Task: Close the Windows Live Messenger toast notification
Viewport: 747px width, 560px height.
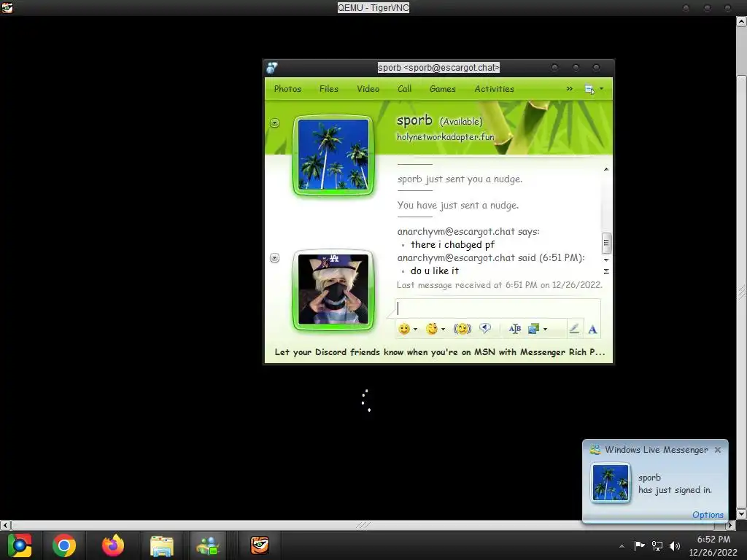Action: click(x=718, y=449)
